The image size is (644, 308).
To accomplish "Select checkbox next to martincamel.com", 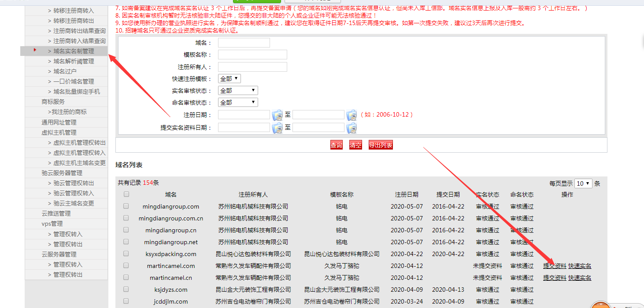I will coord(126,265).
